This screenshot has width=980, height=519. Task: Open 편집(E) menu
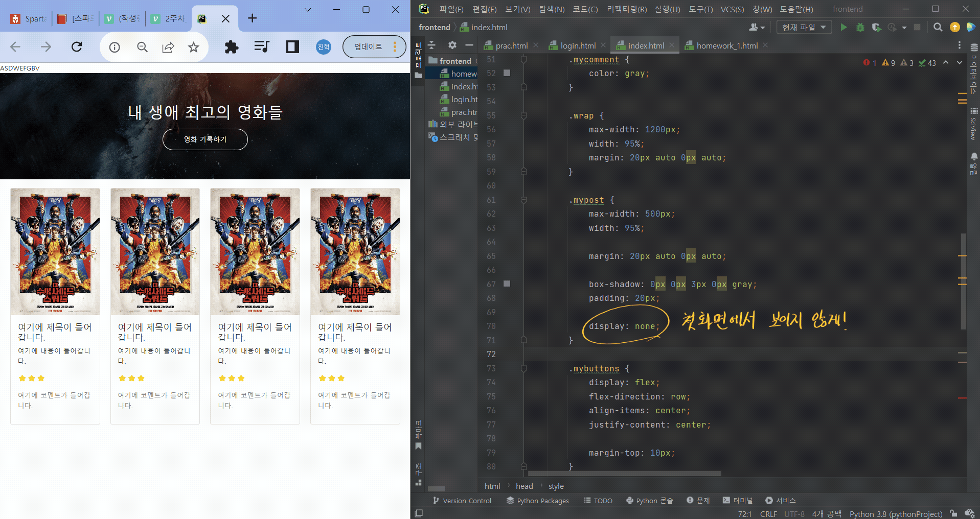click(x=484, y=9)
